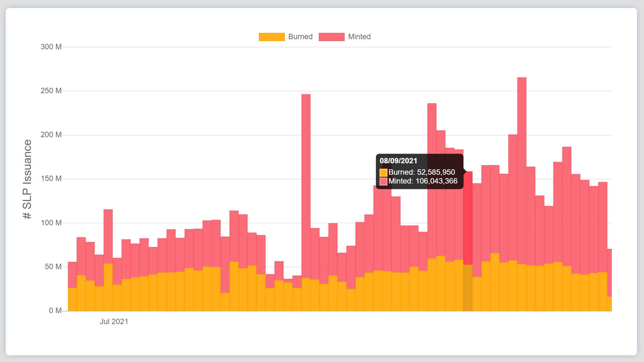Click the red swatch in the tooltip

(383, 181)
